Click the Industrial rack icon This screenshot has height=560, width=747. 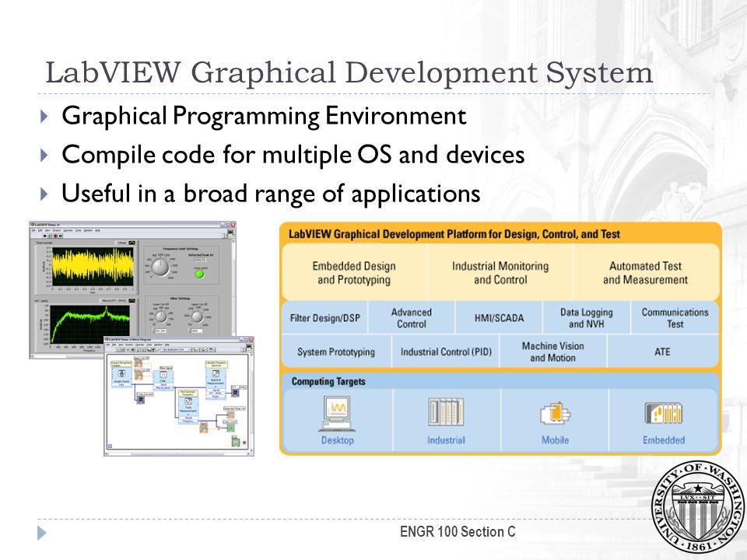445,412
